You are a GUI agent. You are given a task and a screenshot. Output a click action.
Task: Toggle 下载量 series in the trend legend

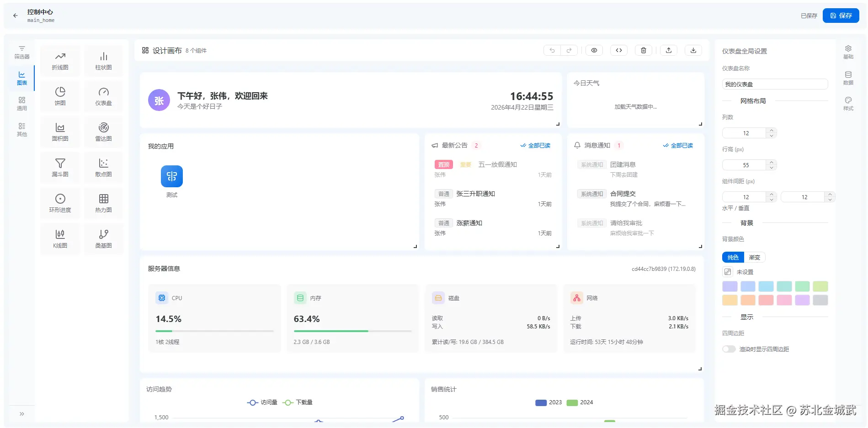pyautogui.click(x=298, y=402)
